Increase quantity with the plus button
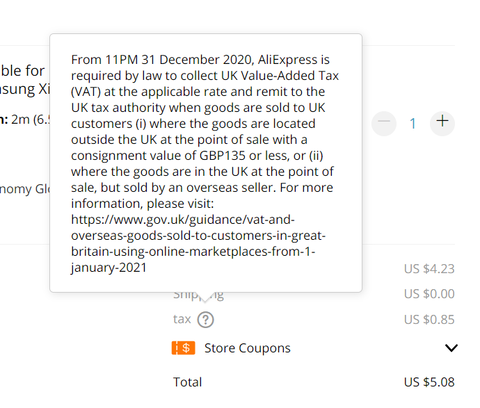This screenshot has width=480, height=408. pos(442,123)
